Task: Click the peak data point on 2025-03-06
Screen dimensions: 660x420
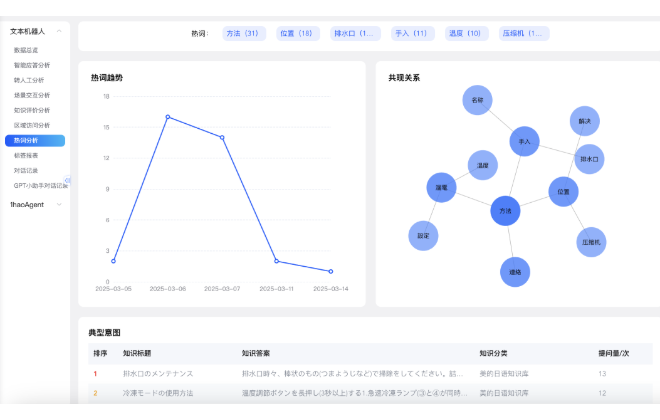Action: pyautogui.click(x=168, y=117)
